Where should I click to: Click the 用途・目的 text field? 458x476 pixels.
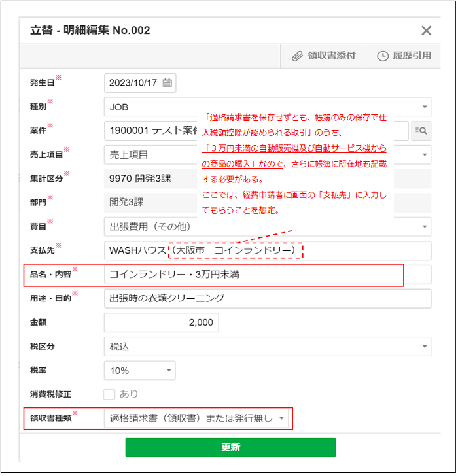coord(267,299)
